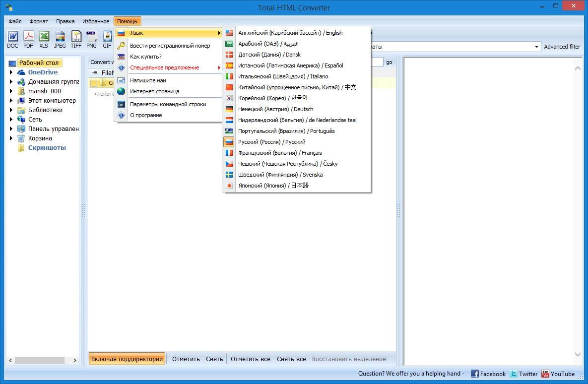This screenshot has height=384, width=588.
Task: Open Язык submenu entry
Action: 168,33
